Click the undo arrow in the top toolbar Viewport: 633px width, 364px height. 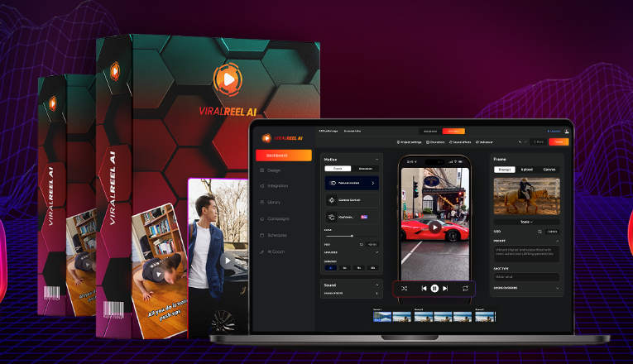pos(520,142)
